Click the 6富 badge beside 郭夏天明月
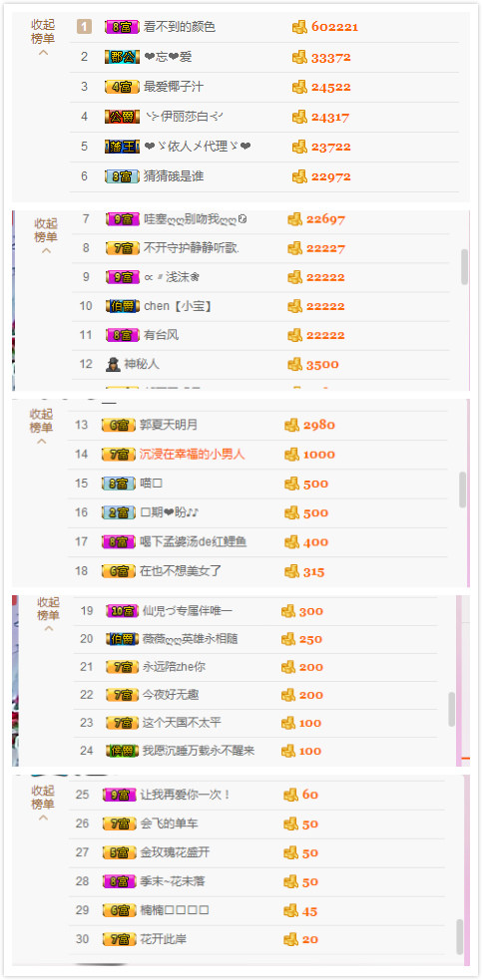Viewport: 482px width, 980px height. [119, 425]
